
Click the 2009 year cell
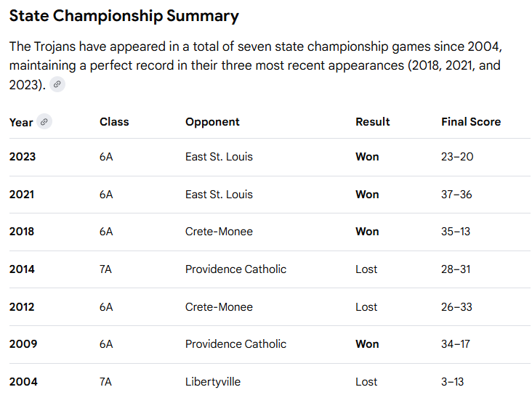23,344
